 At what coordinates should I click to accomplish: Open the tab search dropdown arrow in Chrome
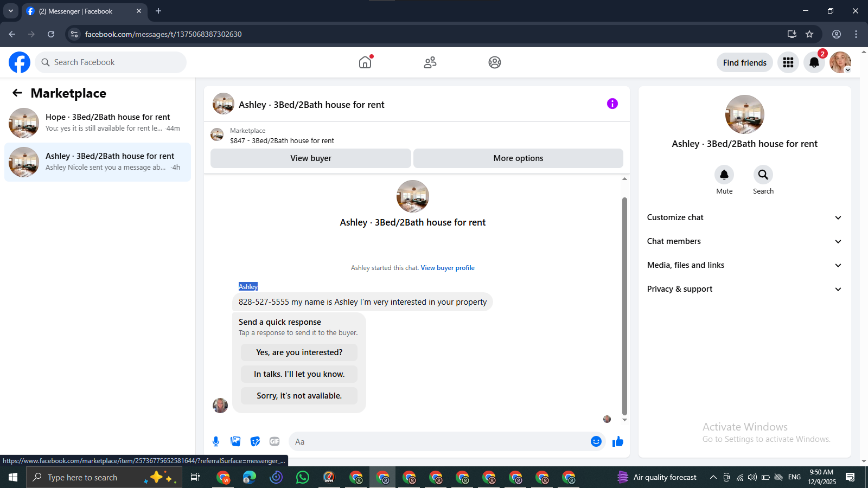(11, 11)
